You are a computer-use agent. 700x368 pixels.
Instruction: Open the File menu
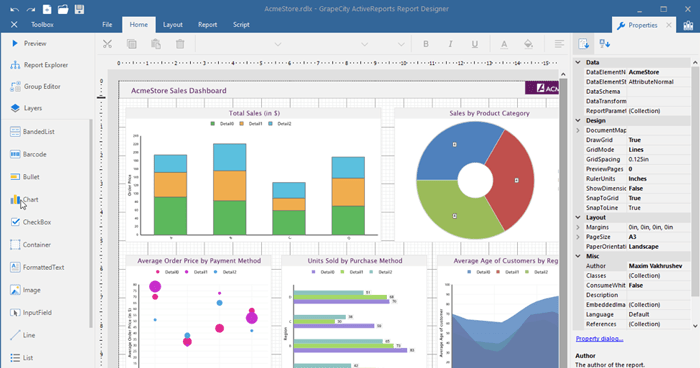107,25
